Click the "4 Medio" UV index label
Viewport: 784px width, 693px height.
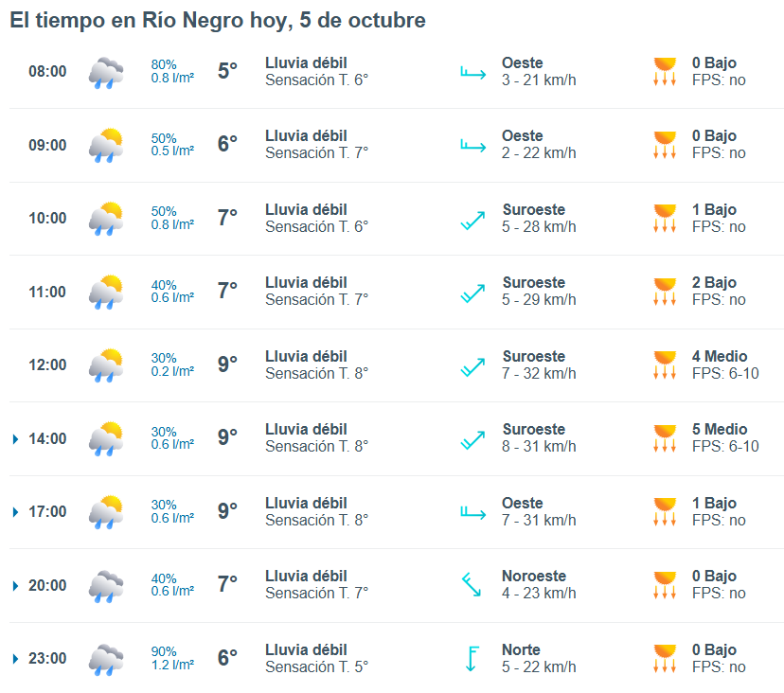[719, 357]
